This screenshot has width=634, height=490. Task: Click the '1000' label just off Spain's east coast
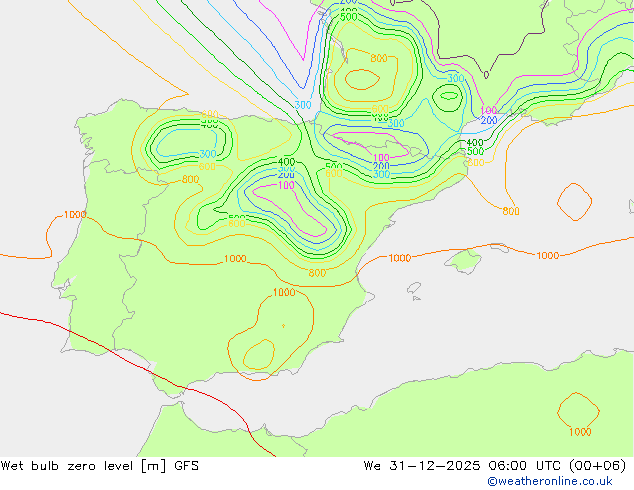pyautogui.click(x=399, y=258)
